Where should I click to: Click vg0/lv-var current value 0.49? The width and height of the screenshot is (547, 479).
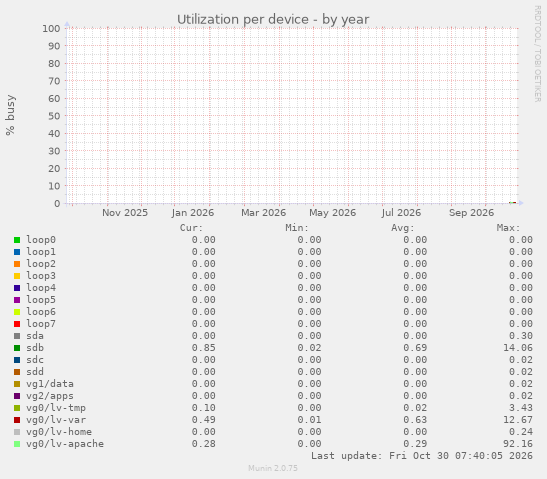204,420
